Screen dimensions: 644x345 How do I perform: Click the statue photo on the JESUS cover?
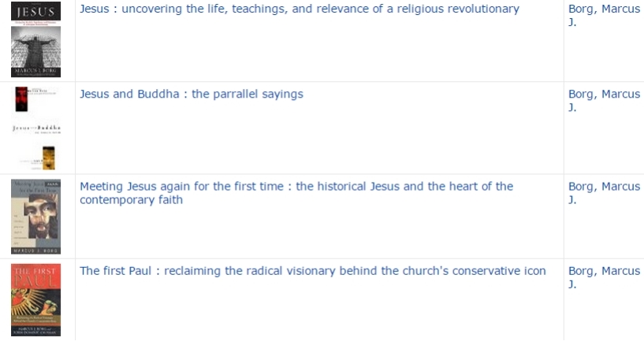[x=35, y=46]
